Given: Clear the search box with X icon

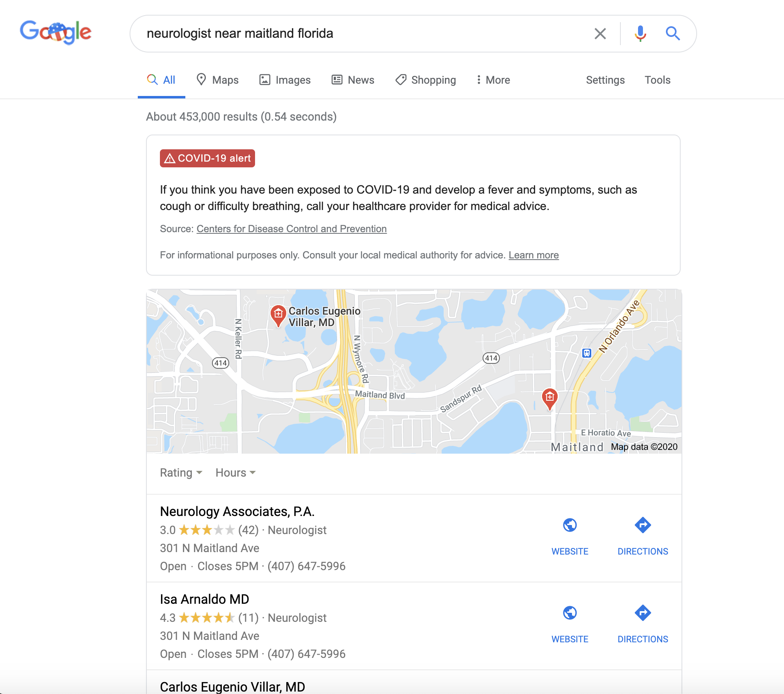Looking at the screenshot, I should [600, 34].
